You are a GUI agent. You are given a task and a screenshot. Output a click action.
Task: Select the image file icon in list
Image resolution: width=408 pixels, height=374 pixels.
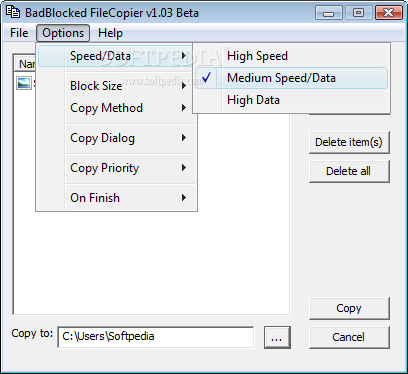tap(24, 83)
